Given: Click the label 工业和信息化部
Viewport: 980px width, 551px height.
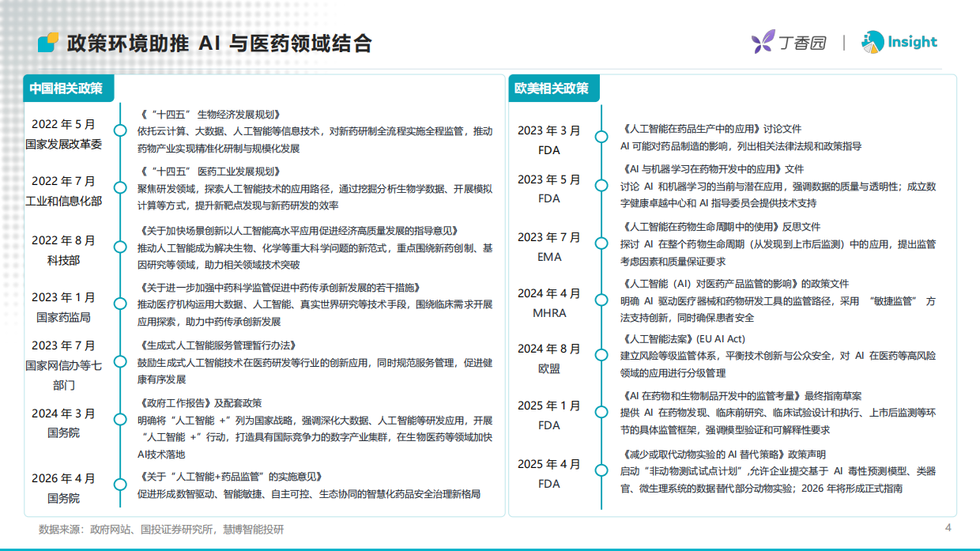Looking at the screenshot, I should [63, 201].
